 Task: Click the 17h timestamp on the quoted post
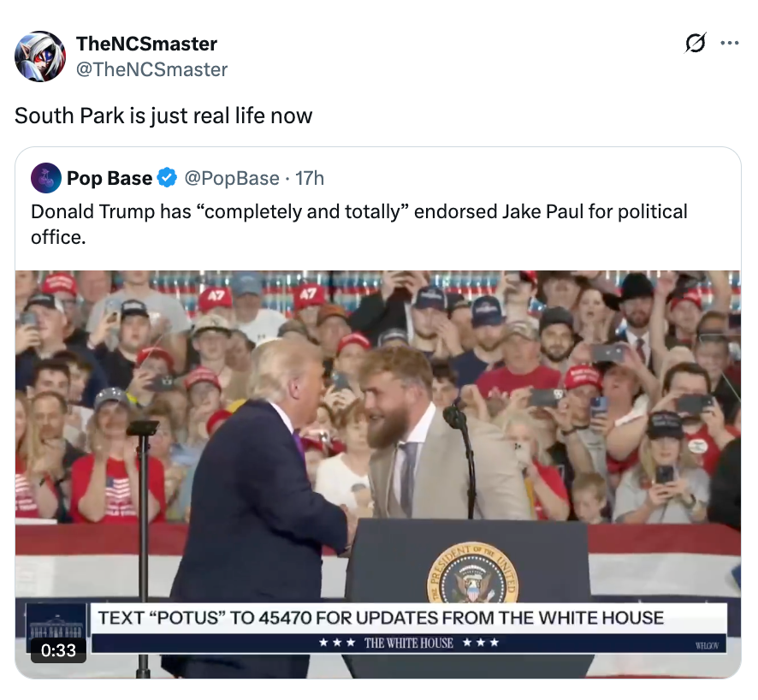point(310,178)
